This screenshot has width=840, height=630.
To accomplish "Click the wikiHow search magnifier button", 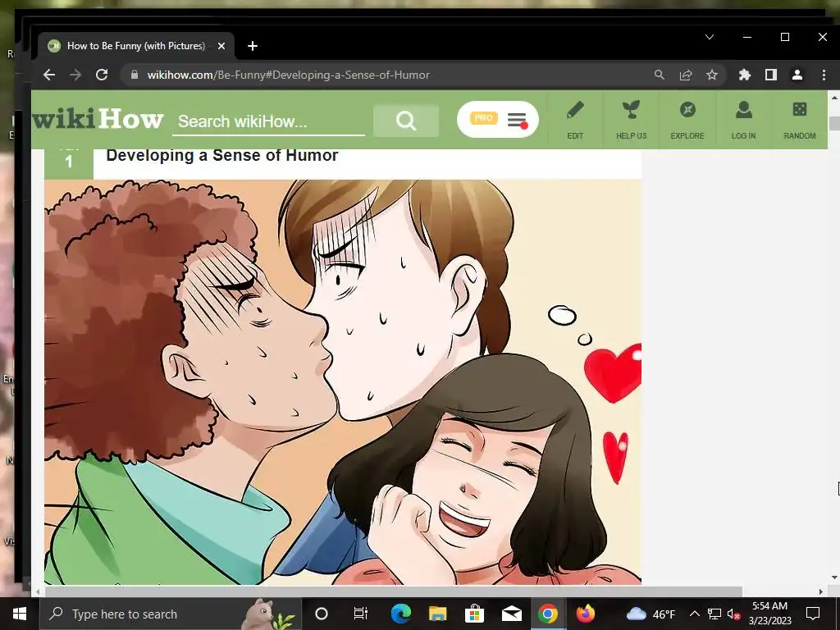I will click(x=406, y=121).
